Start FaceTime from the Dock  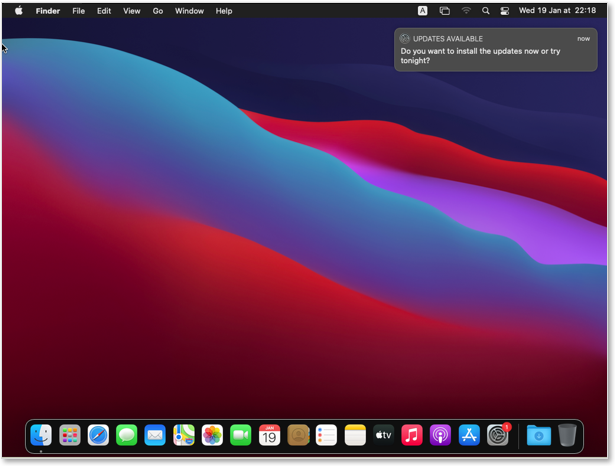pyautogui.click(x=240, y=435)
